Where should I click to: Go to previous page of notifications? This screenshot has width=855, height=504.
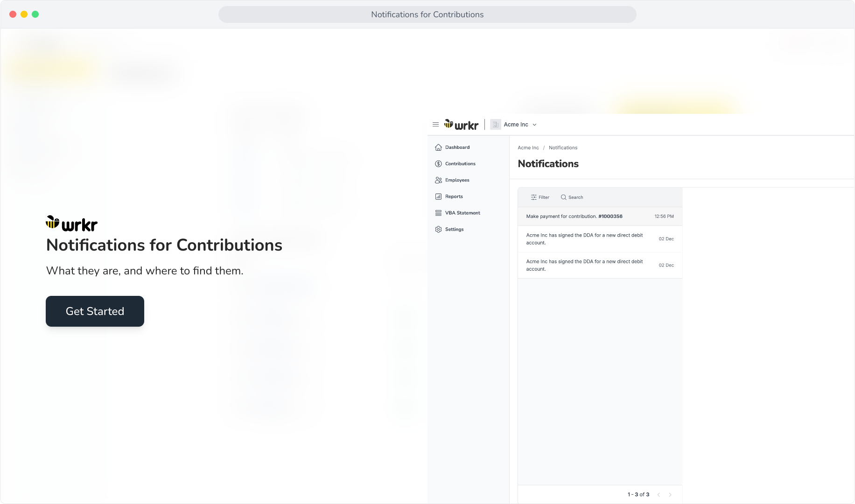point(659,495)
